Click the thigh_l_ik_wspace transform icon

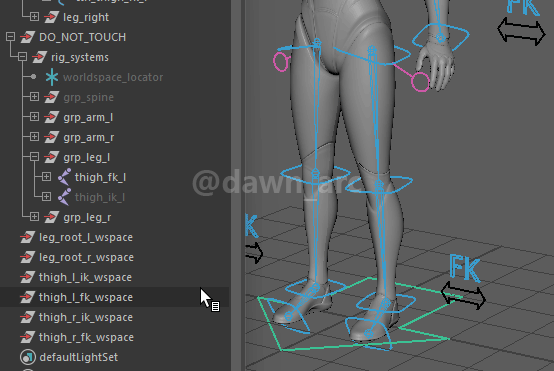[x=28, y=277]
